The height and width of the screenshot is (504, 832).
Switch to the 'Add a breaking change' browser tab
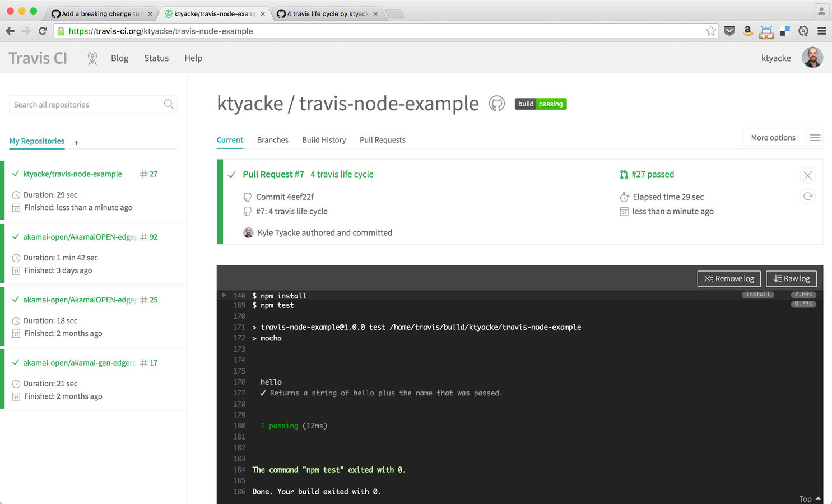point(101,14)
